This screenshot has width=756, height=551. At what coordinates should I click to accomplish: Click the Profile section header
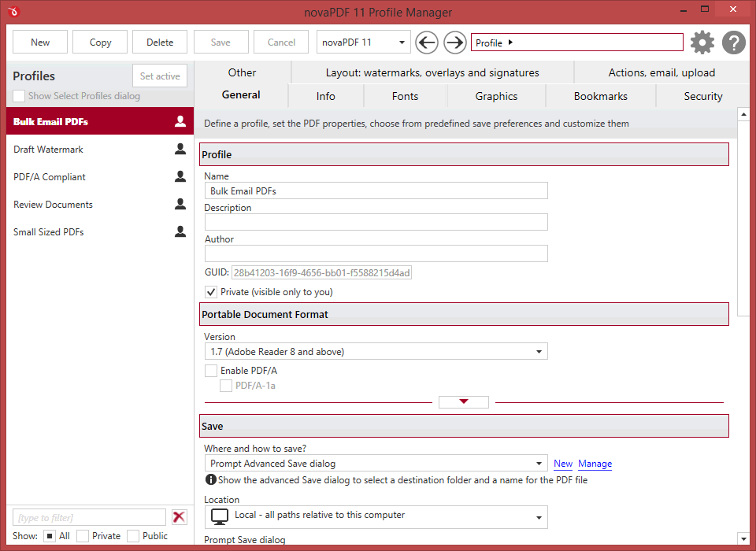[464, 154]
